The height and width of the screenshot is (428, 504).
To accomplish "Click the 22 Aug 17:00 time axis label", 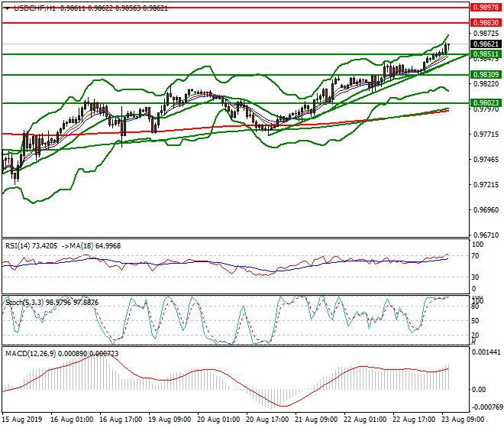I will tap(414, 420).
